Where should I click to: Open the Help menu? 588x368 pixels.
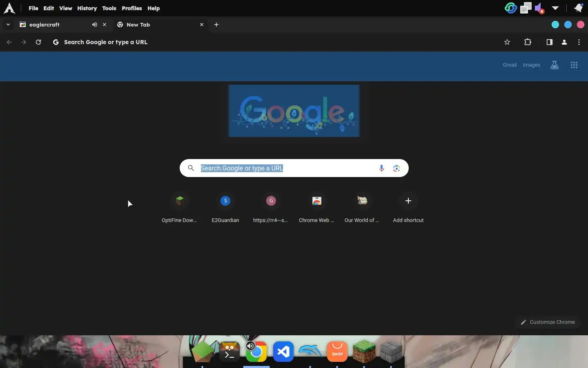tap(154, 8)
